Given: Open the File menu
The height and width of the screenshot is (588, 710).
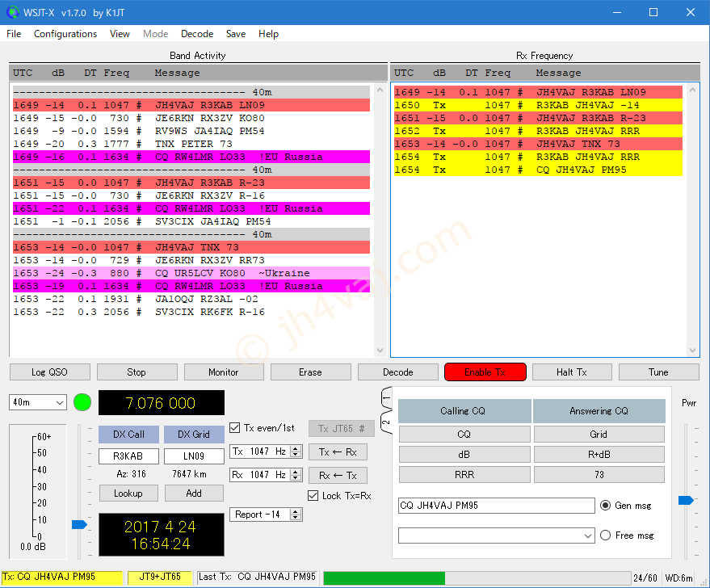Looking at the screenshot, I should click(14, 34).
